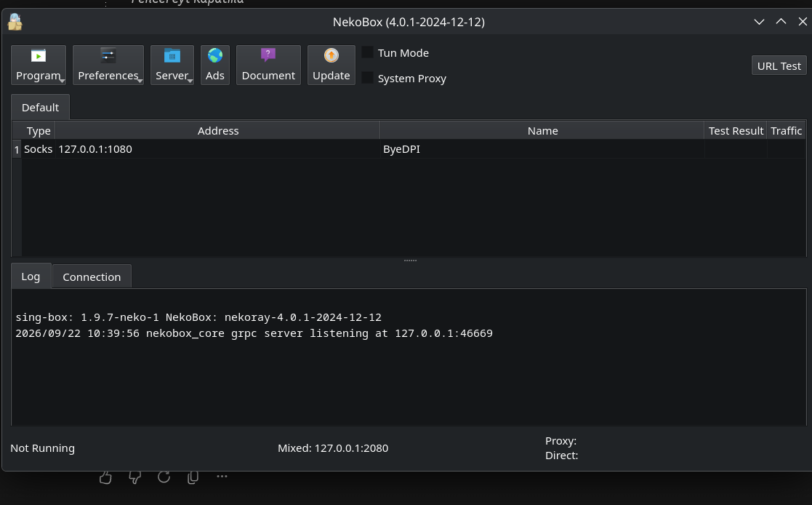Click the NekoBox app icon in title bar
The height and width of the screenshot is (505, 812).
tap(15, 22)
